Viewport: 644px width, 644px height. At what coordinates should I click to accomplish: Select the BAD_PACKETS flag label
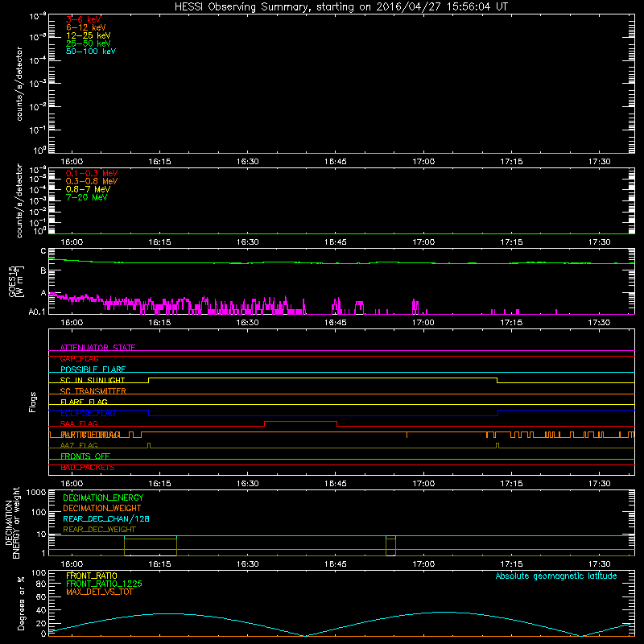[x=88, y=468]
